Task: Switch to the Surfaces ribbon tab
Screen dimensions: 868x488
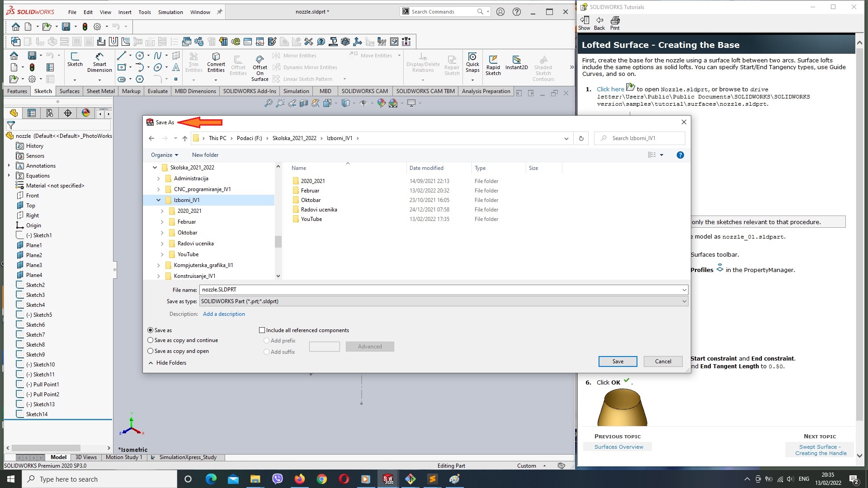Action: click(x=70, y=91)
